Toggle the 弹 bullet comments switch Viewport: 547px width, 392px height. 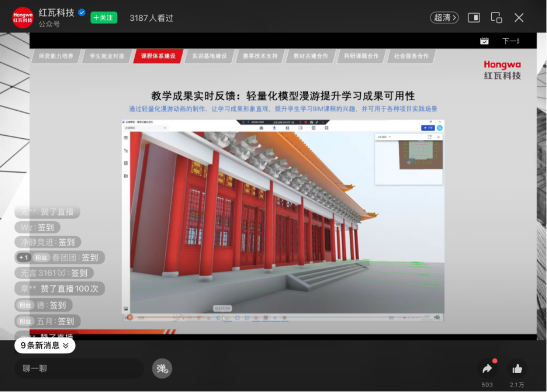click(x=162, y=369)
